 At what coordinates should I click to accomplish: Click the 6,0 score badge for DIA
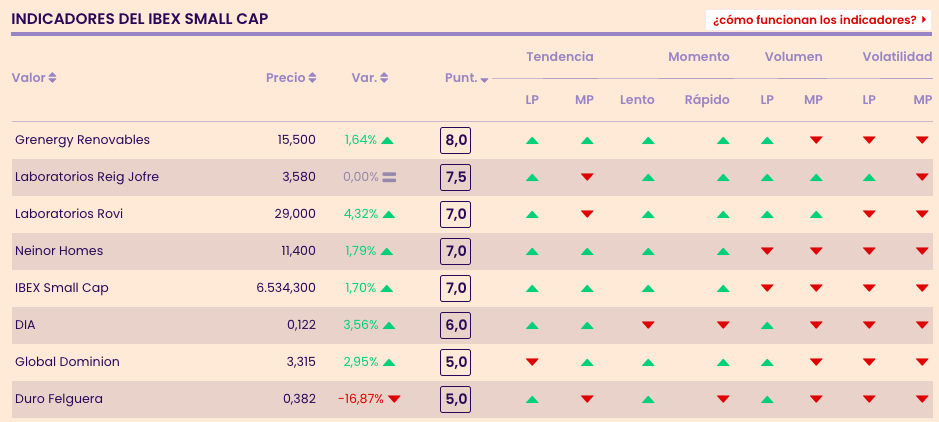point(455,325)
